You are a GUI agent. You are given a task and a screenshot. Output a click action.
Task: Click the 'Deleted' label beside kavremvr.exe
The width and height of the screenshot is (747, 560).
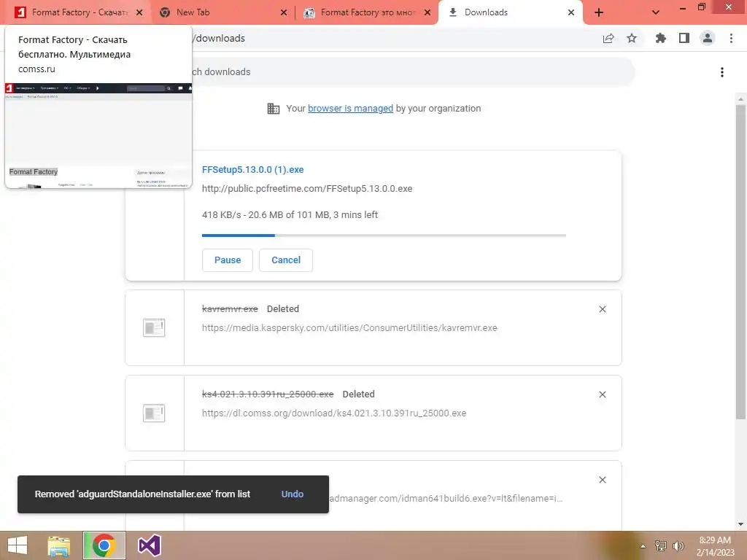click(x=283, y=309)
